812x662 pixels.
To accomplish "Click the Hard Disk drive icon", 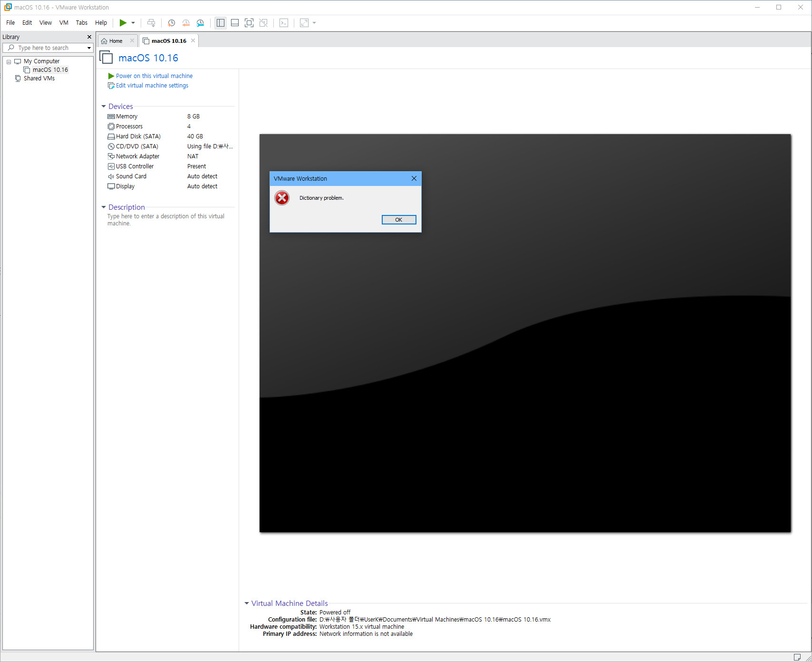I will click(111, 136).
